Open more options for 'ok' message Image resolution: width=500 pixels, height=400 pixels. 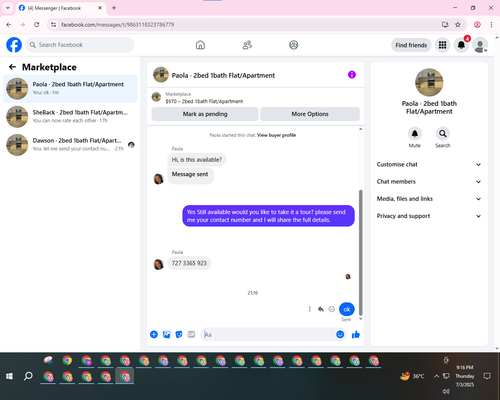pyautogui.click(x=310, y=309)
